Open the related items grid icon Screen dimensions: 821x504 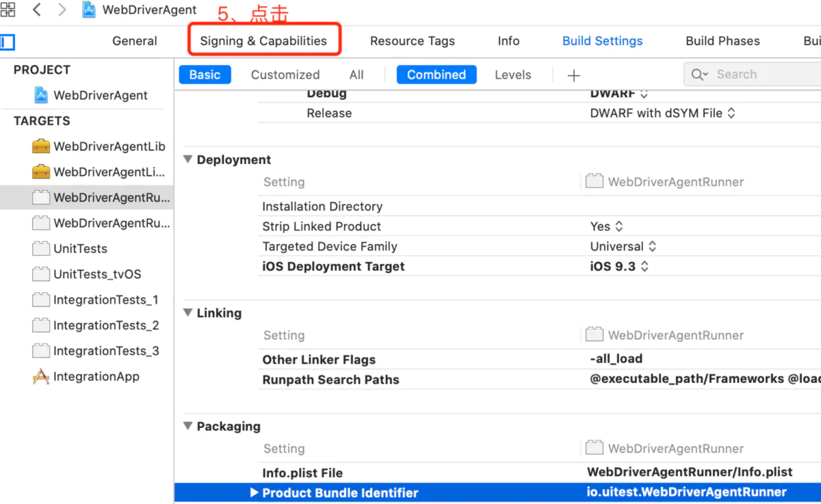coord(7,10)
